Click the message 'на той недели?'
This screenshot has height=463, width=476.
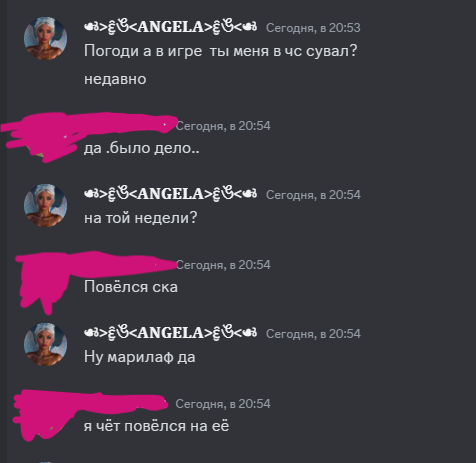(141, 218)
